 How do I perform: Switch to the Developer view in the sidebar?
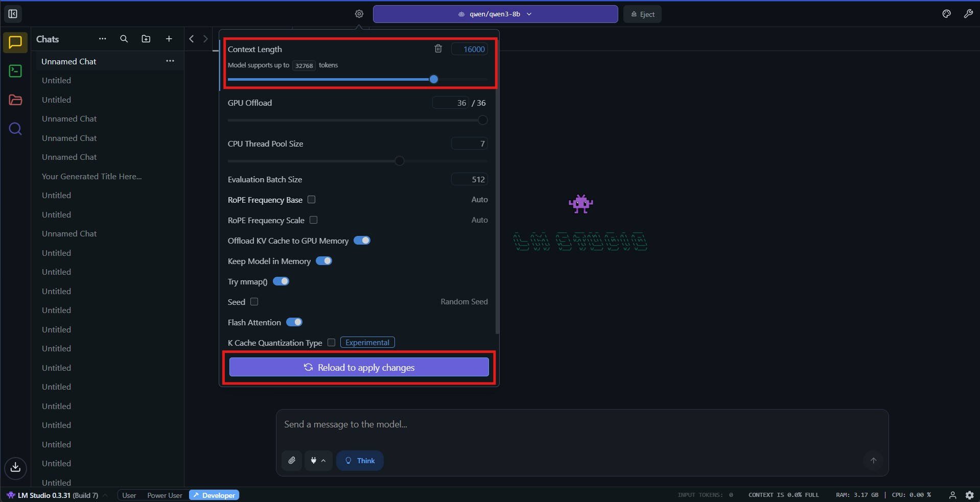[x=15, y=71]
